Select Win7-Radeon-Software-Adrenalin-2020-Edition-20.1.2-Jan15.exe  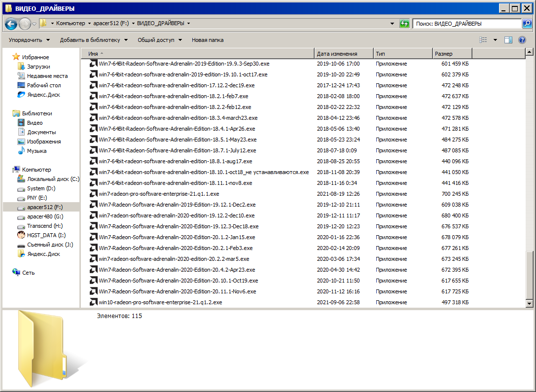coord(177,237)
